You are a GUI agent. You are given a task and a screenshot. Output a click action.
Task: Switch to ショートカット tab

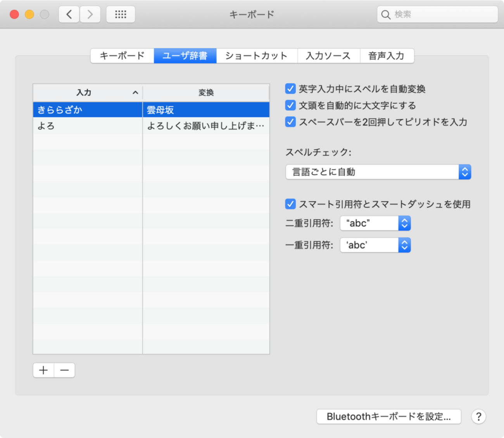(257, 56)
